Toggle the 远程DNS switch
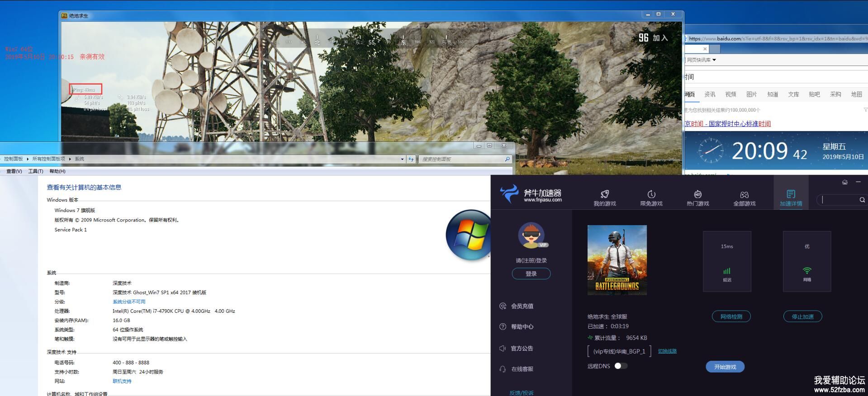The width and height of the screenshot is (868, 396). (x=621, y=366)
